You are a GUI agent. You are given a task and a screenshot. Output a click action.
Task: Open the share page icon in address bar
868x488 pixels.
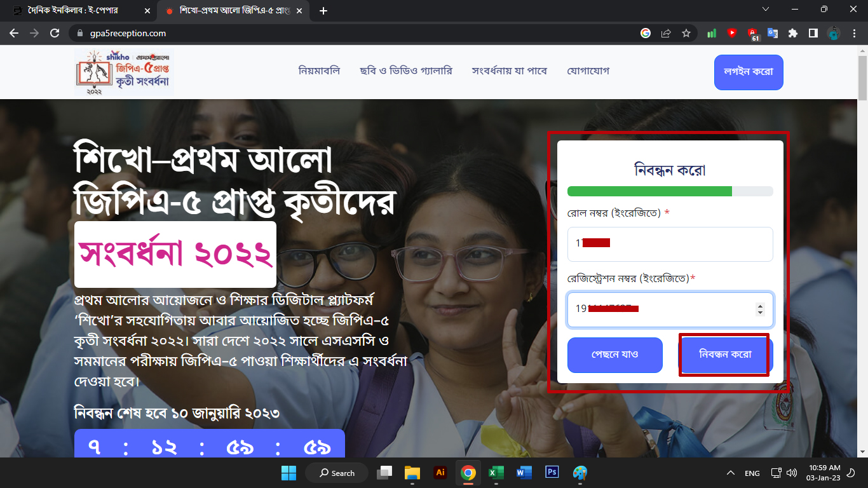666,33
